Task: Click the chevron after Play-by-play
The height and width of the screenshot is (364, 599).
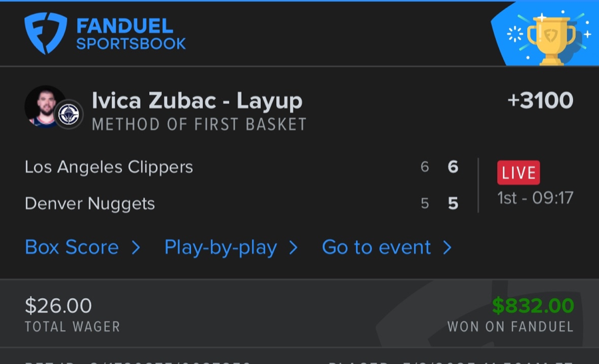Action: click(294, 248)
